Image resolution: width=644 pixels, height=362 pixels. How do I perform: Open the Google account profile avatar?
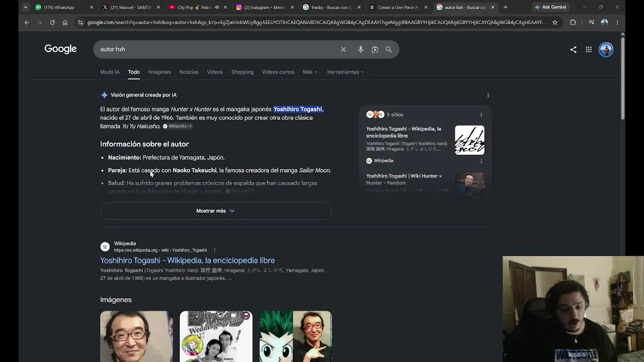pos(606,49)
